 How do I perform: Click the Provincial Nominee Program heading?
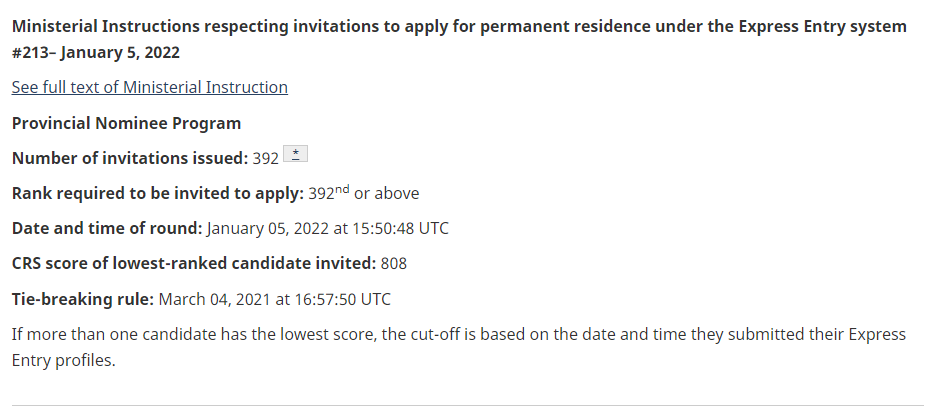tap(126, 124)
